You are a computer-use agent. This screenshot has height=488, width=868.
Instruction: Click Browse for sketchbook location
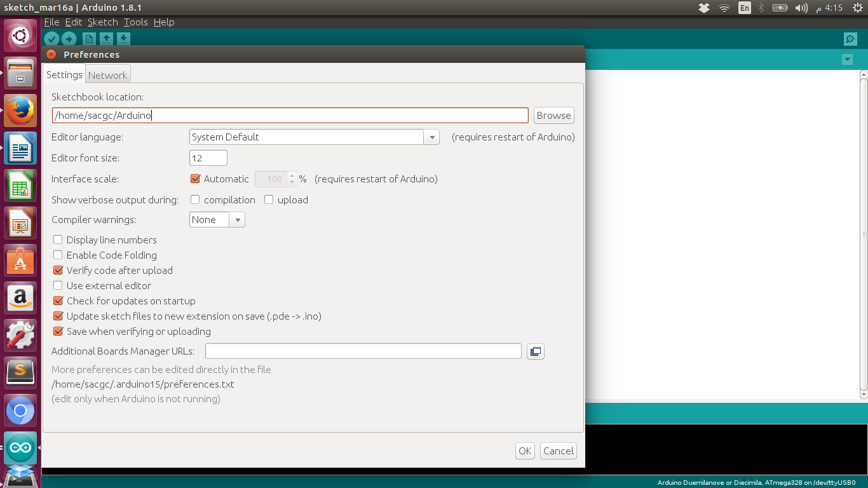[x=553, y=116]
